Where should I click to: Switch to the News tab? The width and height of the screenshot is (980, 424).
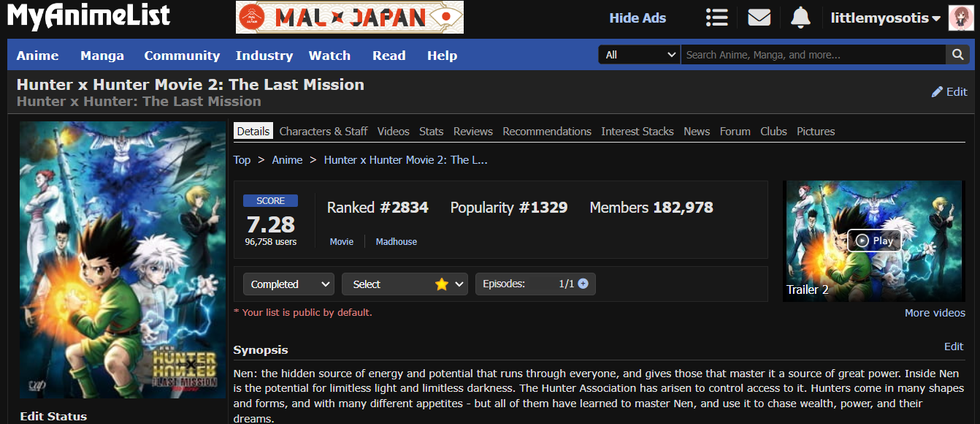(x=697, y=132)
